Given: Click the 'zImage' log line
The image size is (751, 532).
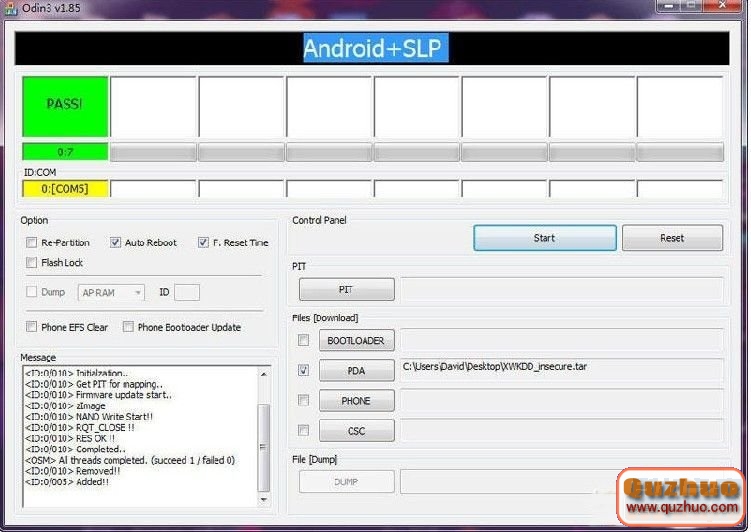Looking at the screenshot, I should pyautogui.click(x=65, y=406).
